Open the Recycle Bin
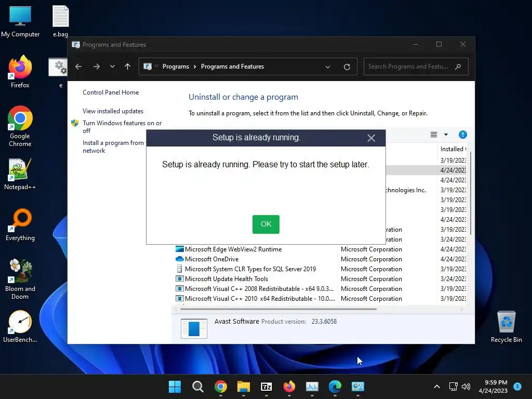Screen dimensions: 532x399 (x=506, y=327)
